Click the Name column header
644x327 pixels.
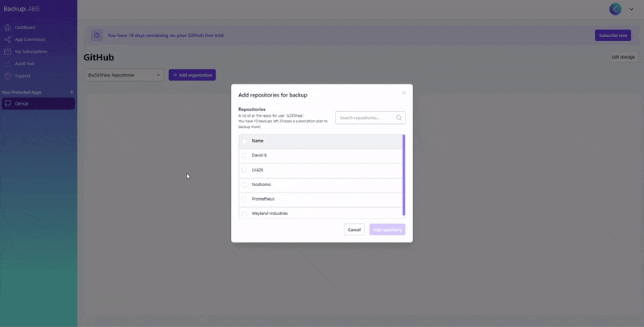tap(258, 141)
